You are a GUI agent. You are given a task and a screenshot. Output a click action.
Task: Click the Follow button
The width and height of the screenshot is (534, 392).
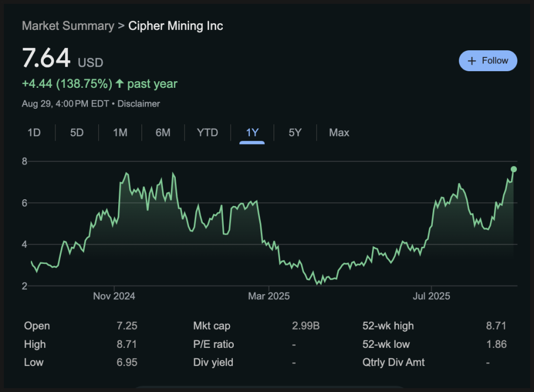tap(488, 61)
